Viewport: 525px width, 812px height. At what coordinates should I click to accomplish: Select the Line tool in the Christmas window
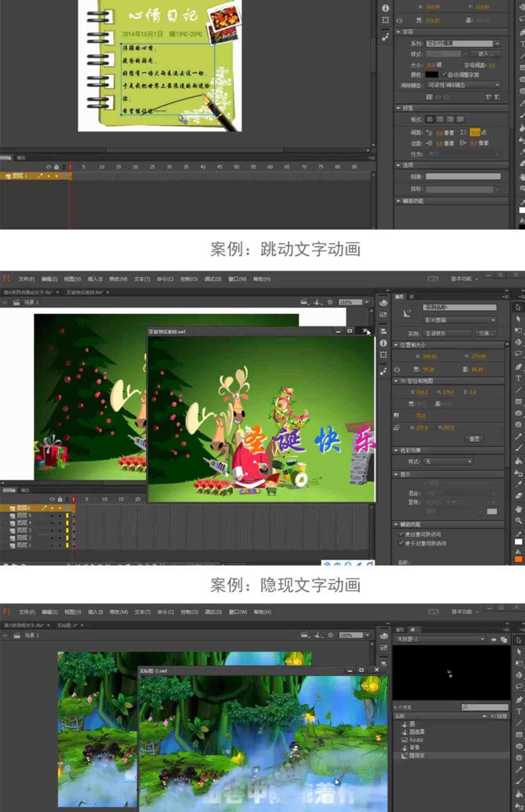(x=518, y=390)
